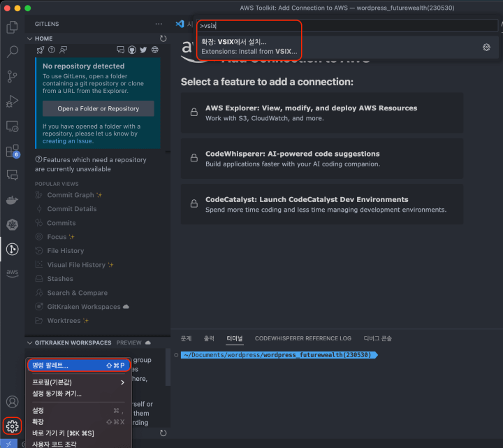Open Stashes view

tap(60, 279)
